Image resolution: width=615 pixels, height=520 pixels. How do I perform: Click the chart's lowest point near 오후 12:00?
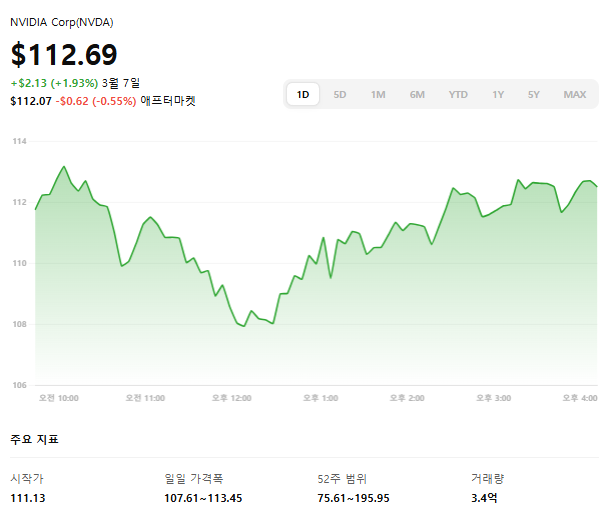(x=244, y=326)
